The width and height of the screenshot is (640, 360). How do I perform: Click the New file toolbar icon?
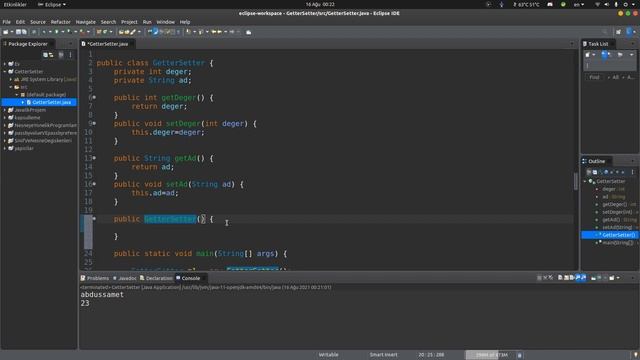[6, 32]
